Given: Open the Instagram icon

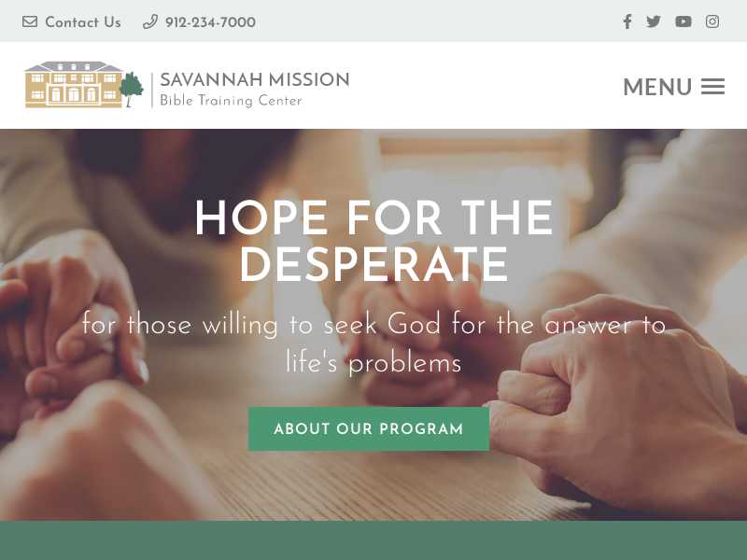Looking at the screenshot, I should [x=712, y=21].
